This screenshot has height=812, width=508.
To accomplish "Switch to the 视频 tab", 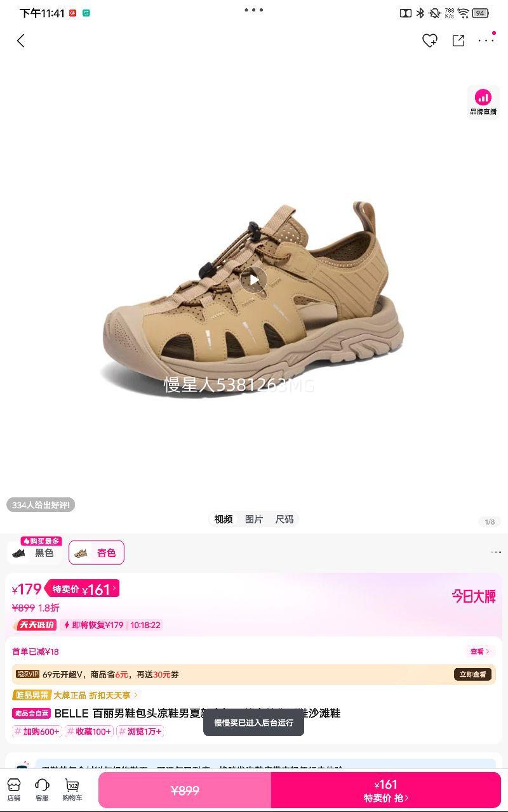I will [x=224, y=519].
